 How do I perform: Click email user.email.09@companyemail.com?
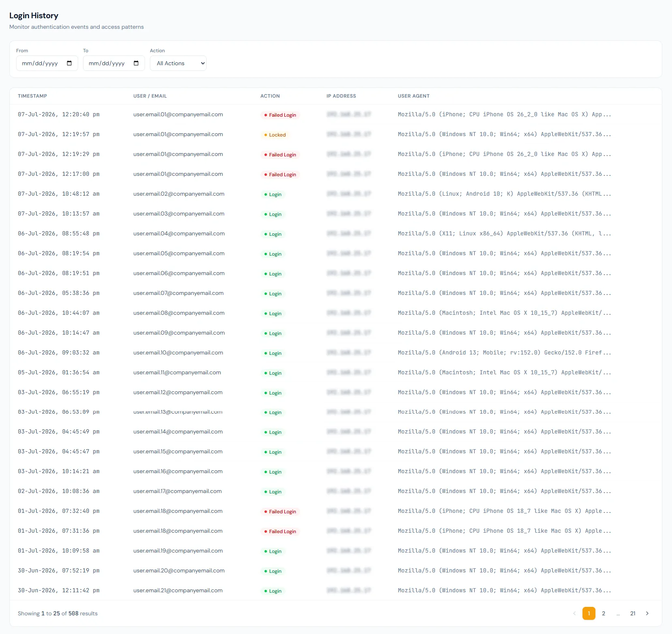point(179,333)
